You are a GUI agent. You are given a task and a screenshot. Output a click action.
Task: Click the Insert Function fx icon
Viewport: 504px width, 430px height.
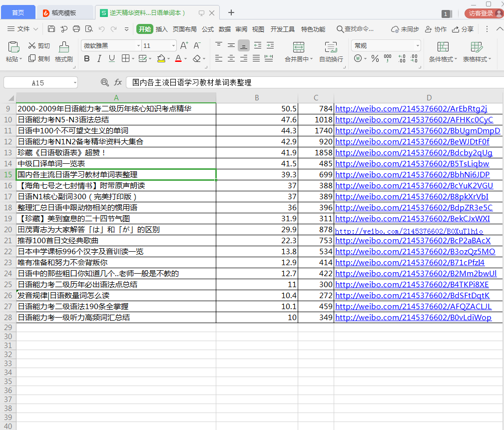pyautogui.click(x=117, y=82)
